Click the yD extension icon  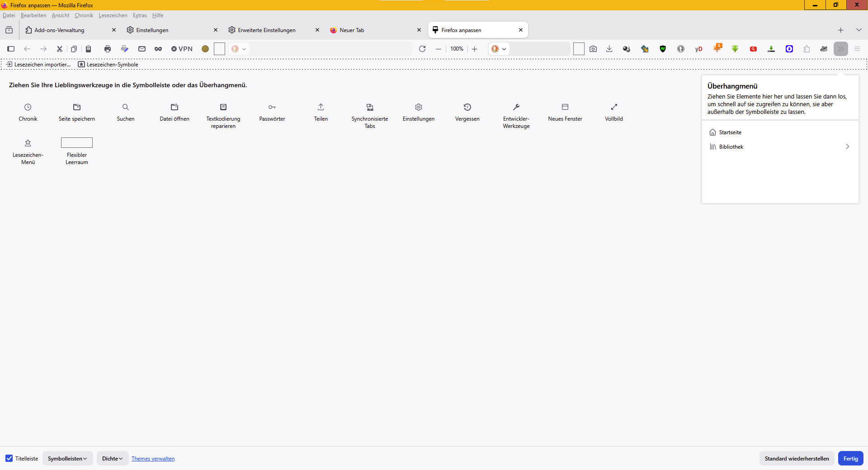699,49
